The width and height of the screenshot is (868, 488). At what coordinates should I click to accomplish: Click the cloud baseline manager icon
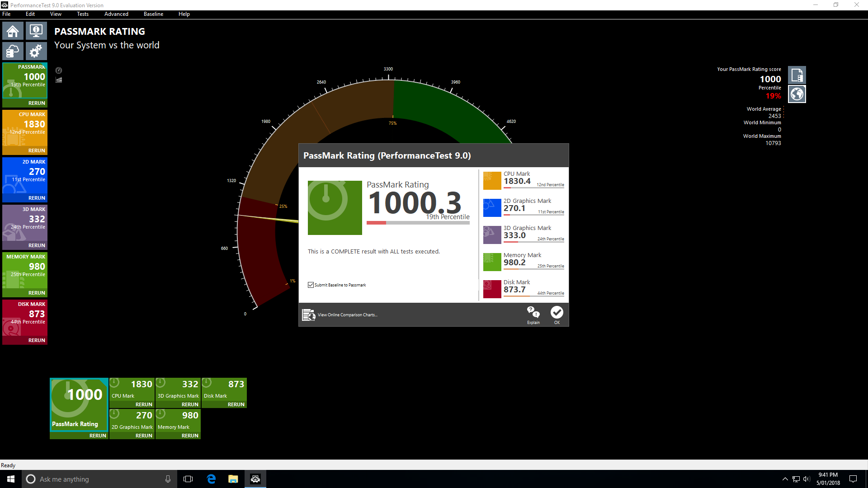coord(13,51)
